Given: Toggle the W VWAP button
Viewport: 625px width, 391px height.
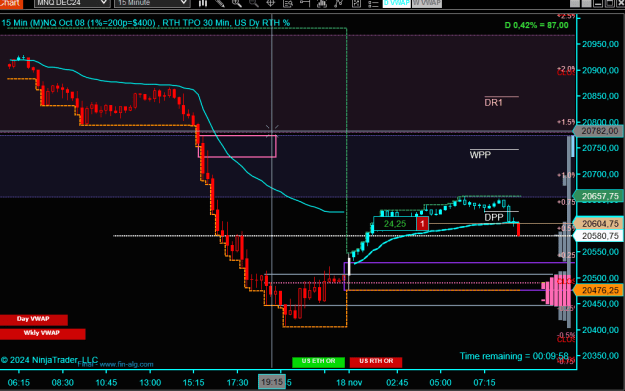Looking at the screenshot, I should (427, 3).
